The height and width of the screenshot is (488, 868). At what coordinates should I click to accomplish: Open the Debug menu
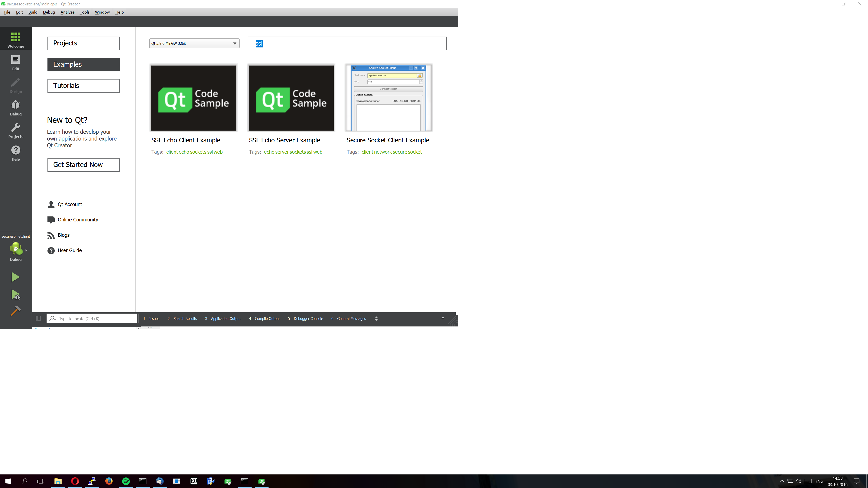[x=49, y=12]
